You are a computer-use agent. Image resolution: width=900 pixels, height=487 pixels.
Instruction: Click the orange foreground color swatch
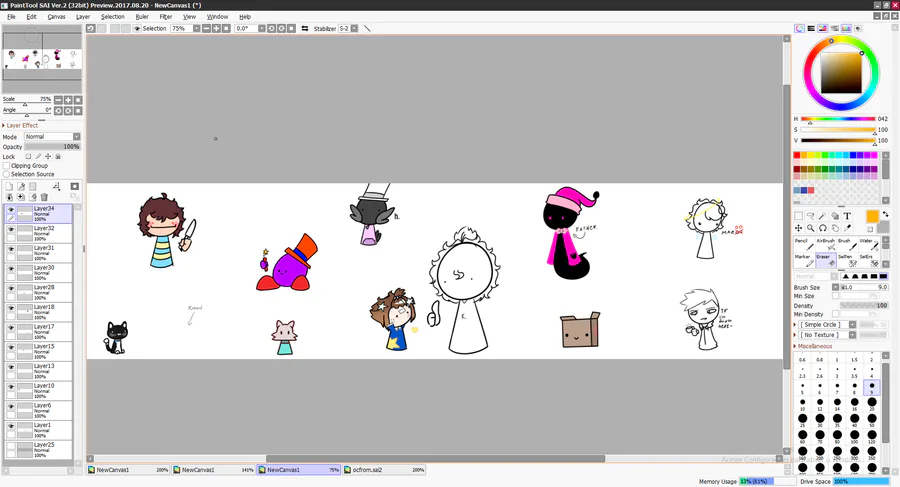[872, 216]
